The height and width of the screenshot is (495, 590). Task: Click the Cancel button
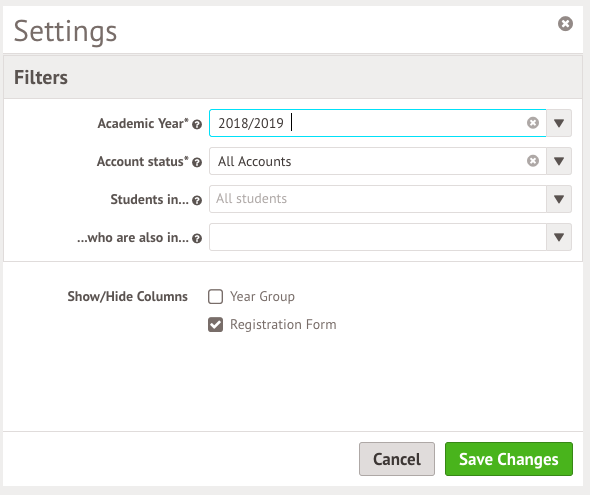pos(397,459)
